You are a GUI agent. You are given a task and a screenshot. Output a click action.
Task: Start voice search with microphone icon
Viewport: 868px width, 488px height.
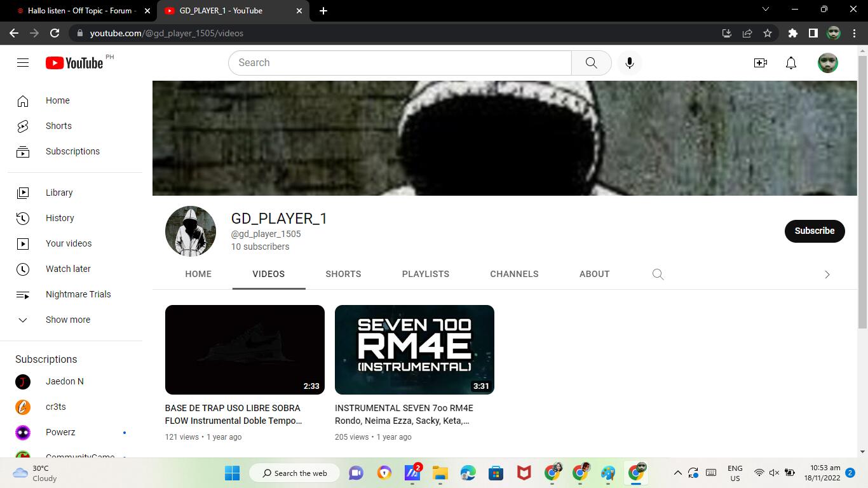(x=629, y=63)
